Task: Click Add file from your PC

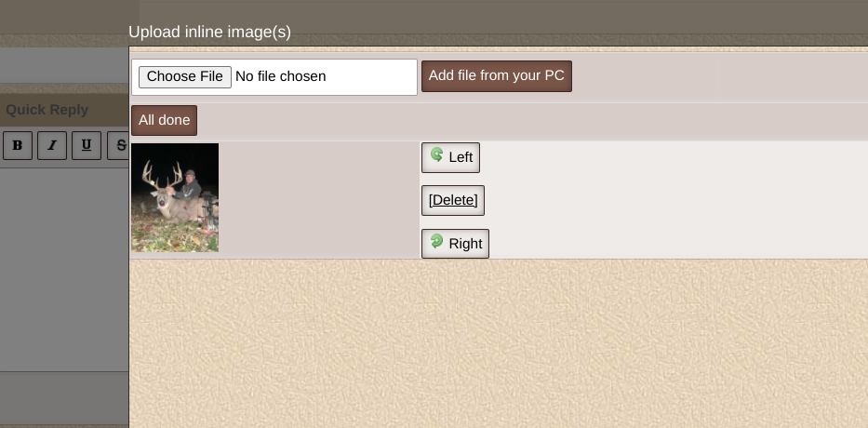Action: pyautogui.click(x=497, y=76)
